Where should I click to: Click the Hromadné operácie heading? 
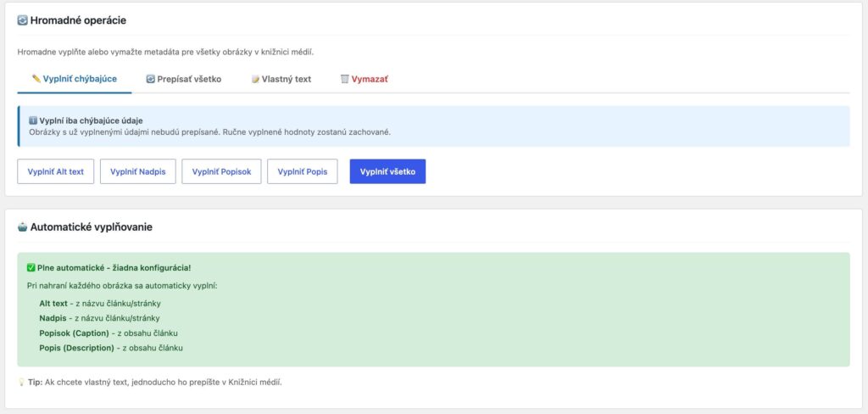coord(78,20)
